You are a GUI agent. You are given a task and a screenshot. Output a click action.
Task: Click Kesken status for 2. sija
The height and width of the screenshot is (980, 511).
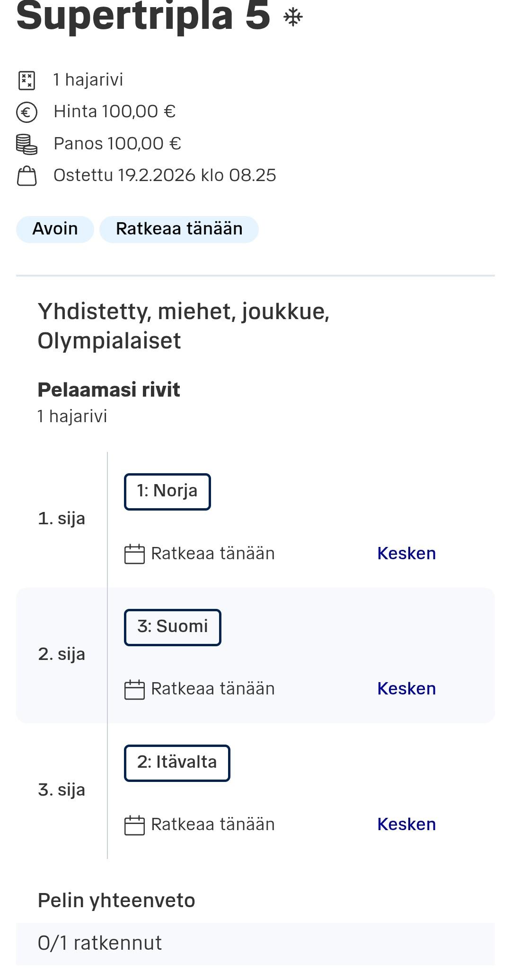click(406, 689)
